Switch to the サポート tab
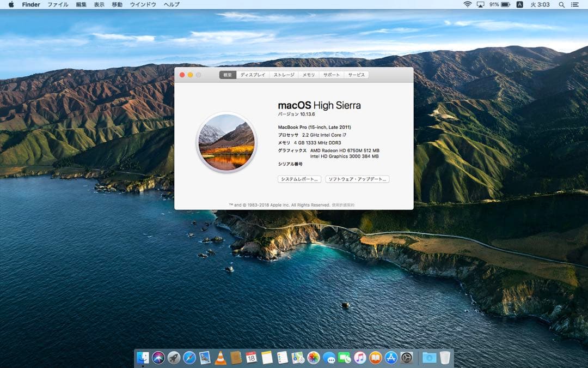 (332, 75)
